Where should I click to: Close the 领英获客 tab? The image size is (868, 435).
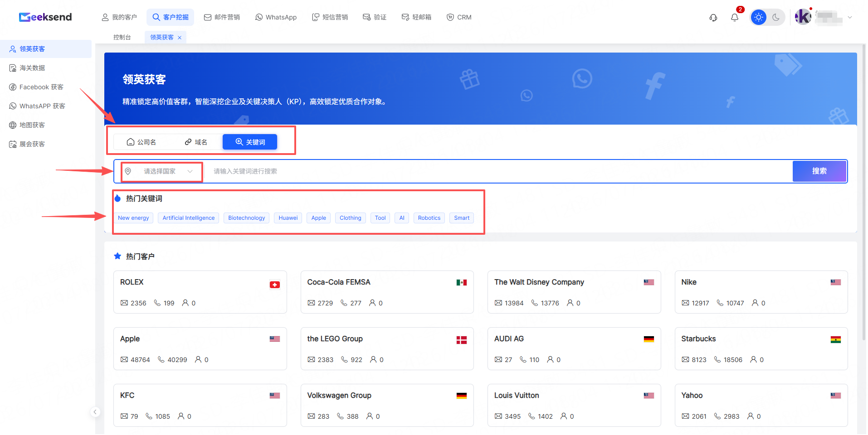click(x=180, y=38)
